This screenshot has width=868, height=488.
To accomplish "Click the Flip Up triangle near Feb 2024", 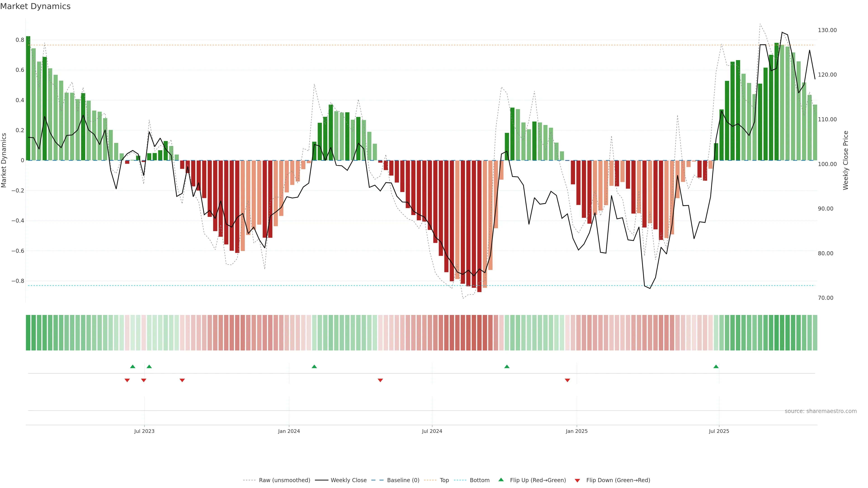I will coord(314,366).
